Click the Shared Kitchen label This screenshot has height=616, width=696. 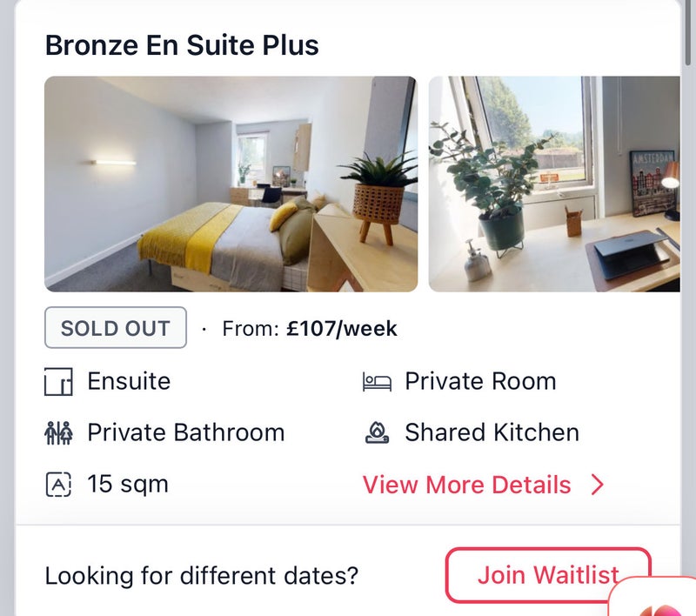pos(492,432)
